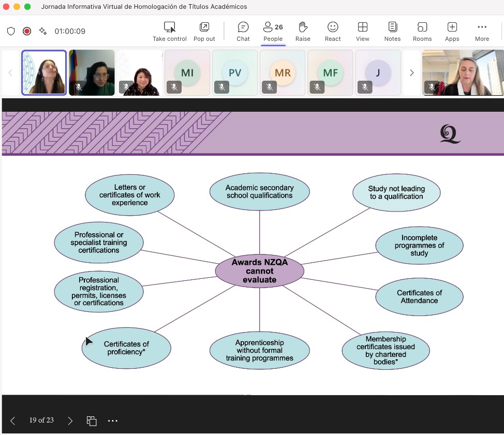Click 'Certificates of Attendance' bubble
This screenshot has height=435, width=504.
pos(419,296)
